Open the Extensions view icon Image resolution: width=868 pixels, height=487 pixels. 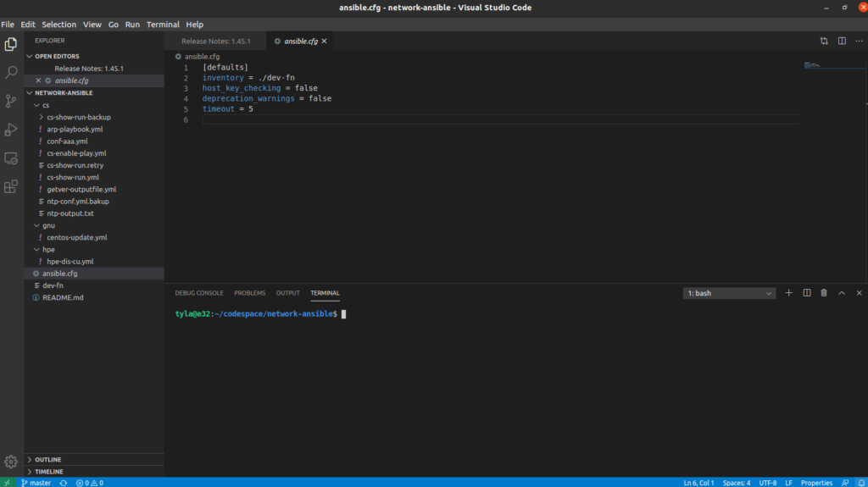click(x=11, y=186)
